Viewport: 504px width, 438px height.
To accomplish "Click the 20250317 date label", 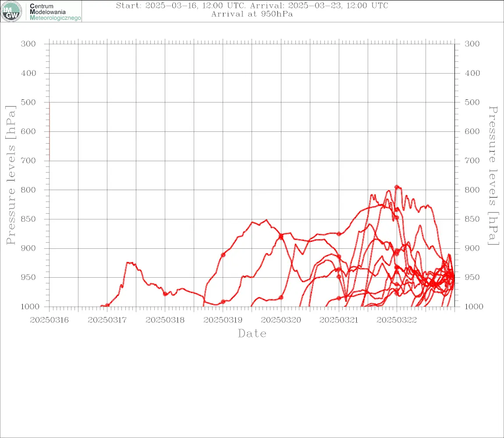I will click(x=107, y=320).
